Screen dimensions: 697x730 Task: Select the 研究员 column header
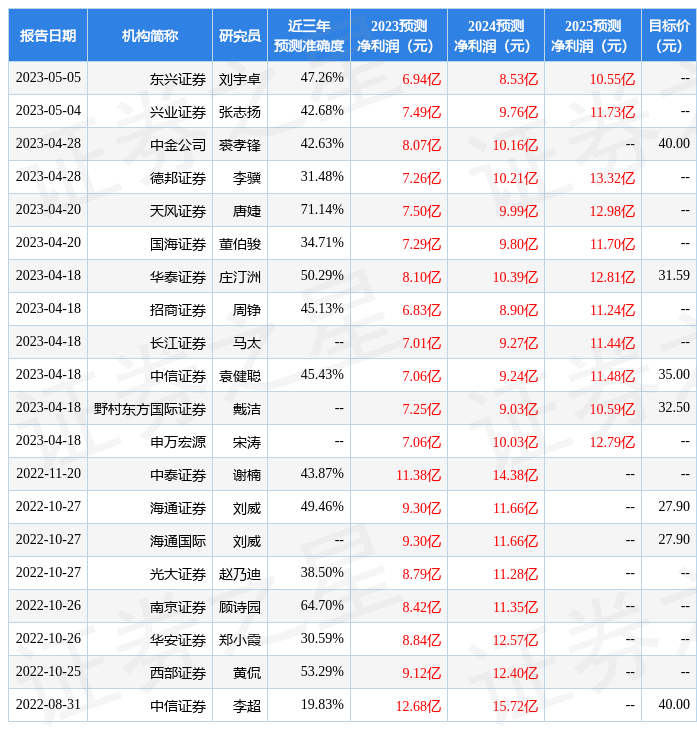[240, 35]
